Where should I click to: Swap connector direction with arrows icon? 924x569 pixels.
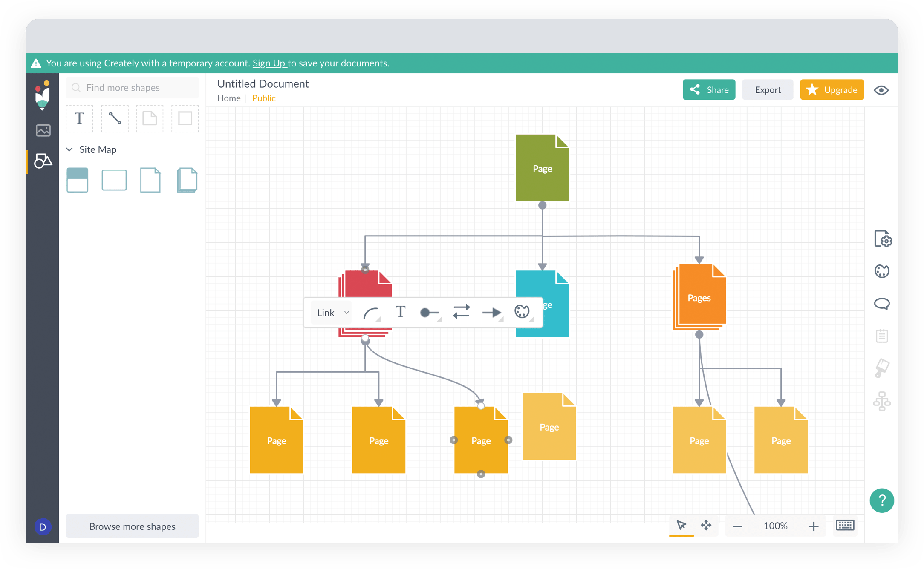[461, 312]
